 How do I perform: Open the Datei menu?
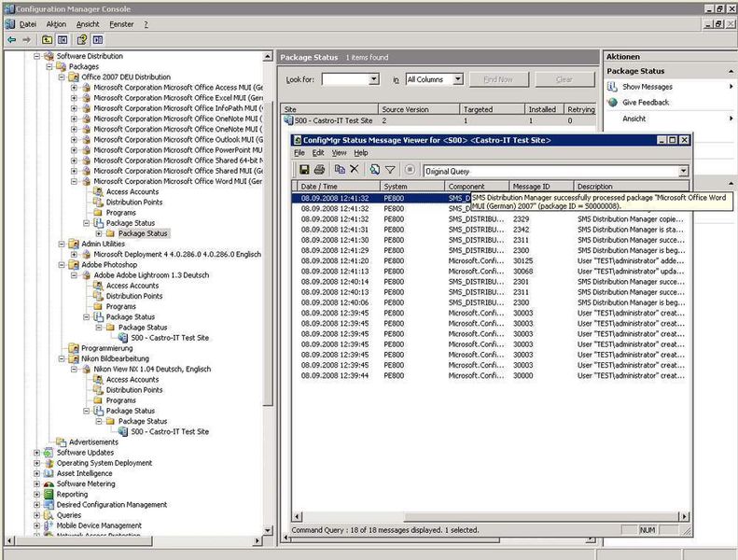(x=28, y=24)
